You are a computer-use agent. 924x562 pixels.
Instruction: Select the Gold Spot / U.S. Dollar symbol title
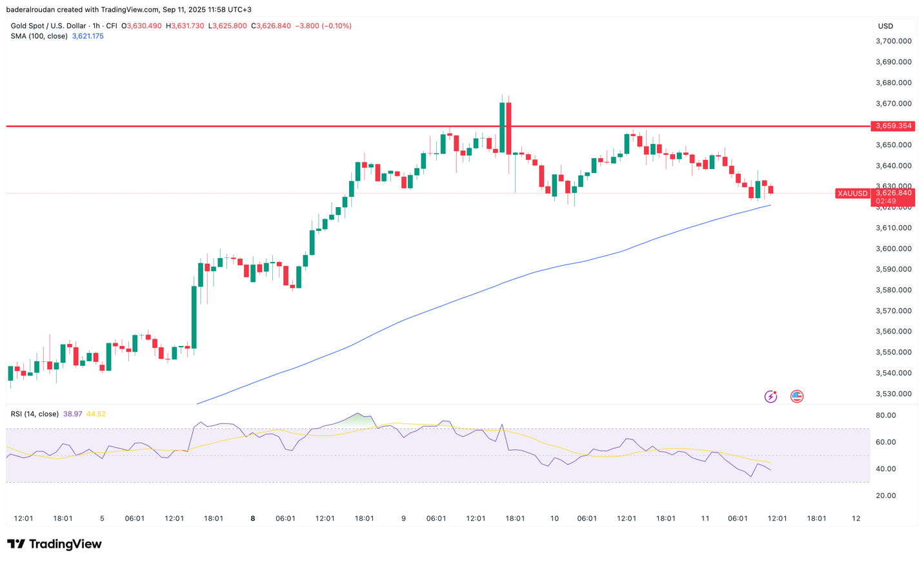click(48, 26)
